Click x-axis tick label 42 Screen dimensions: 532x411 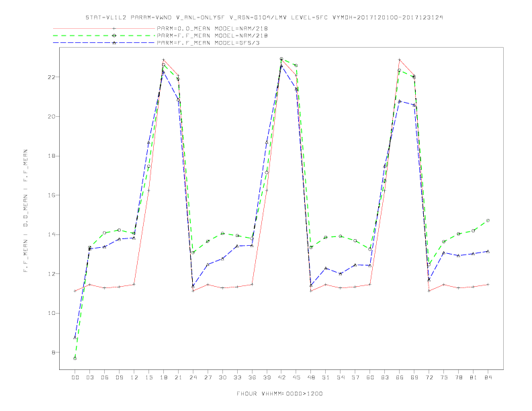tap(281, 377)
